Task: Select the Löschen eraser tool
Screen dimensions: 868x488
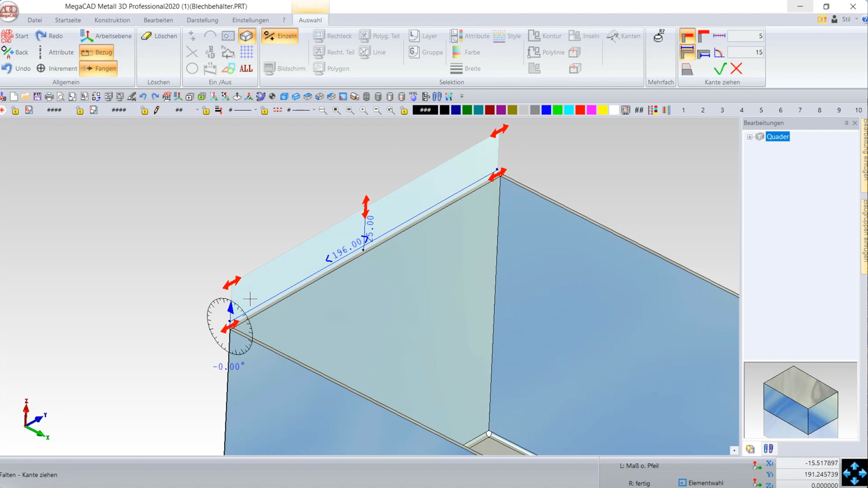Action: (x=158, y=36)
